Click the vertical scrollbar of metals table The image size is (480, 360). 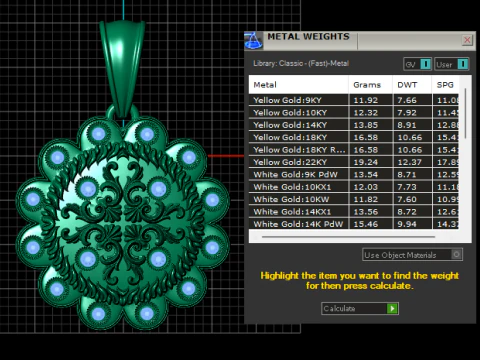point(465,113)
